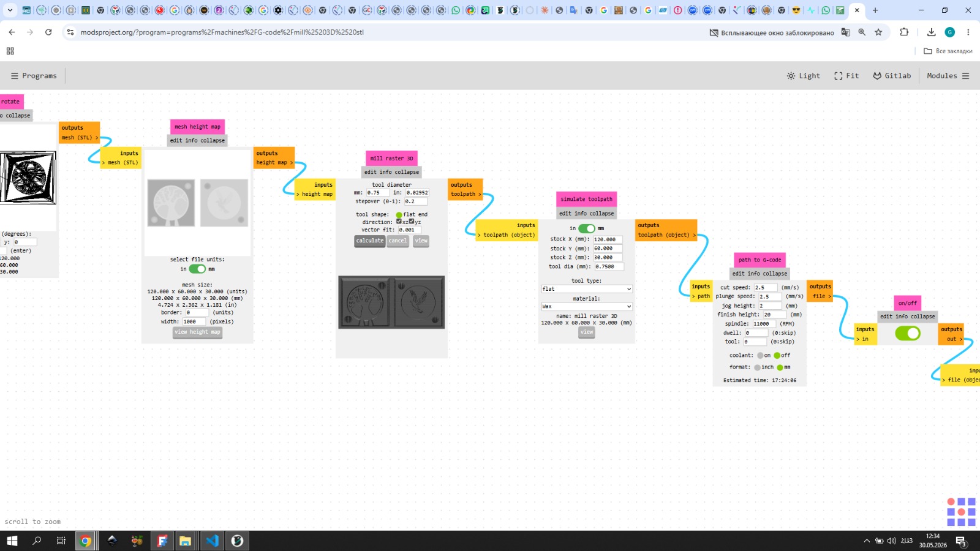The image size is (980, 551).
Task: Open the Chrome three-dot menu
Action: [x=968, y=32]
